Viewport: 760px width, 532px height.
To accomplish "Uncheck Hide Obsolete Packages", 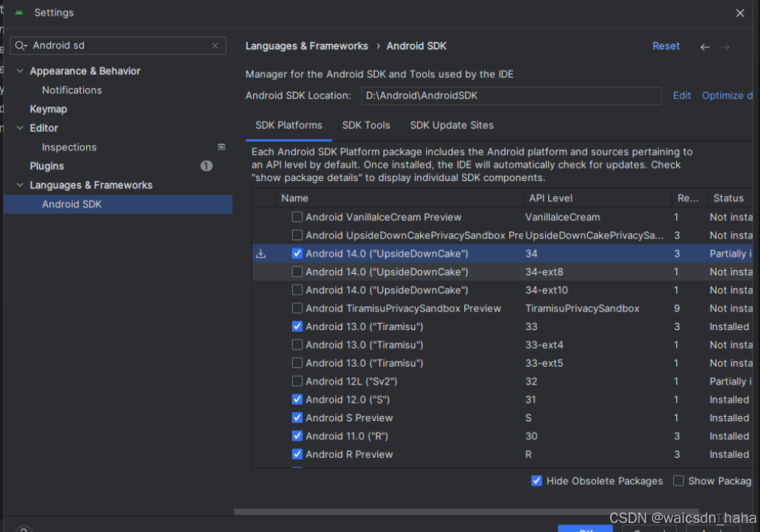I will [x=537, y=481].
